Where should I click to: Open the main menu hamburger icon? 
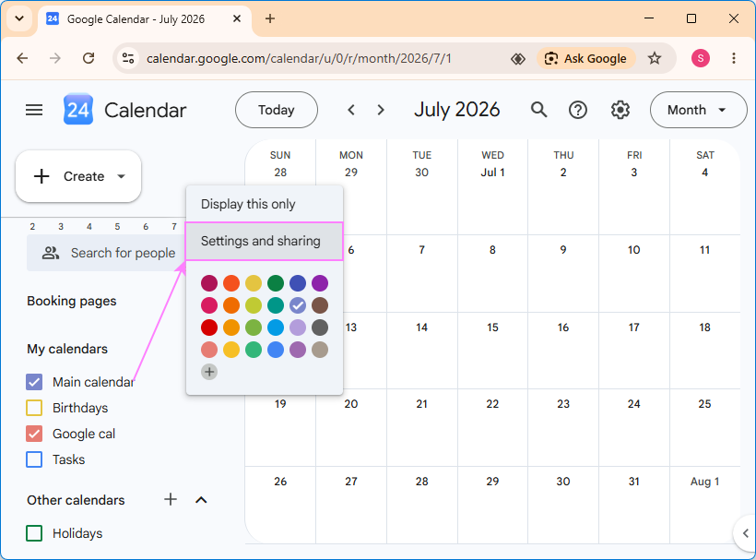pos(34,110)
